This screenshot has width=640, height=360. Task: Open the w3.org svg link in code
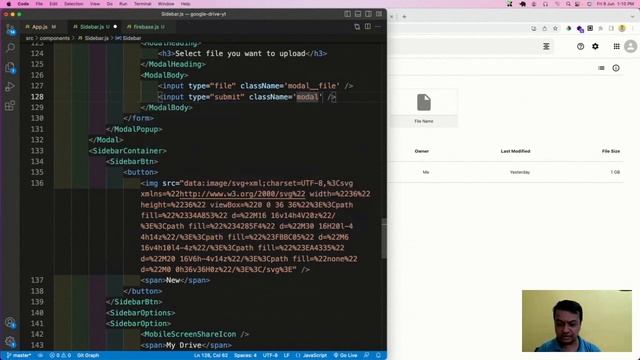(x=242, y=194)
